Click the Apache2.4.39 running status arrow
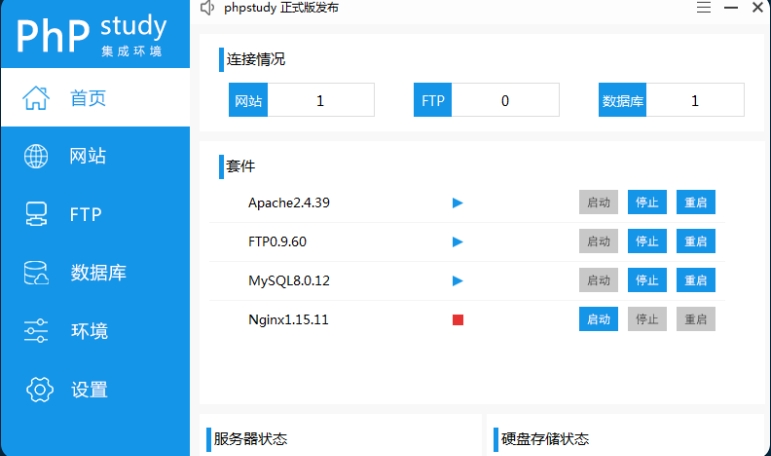 point(458,203)
